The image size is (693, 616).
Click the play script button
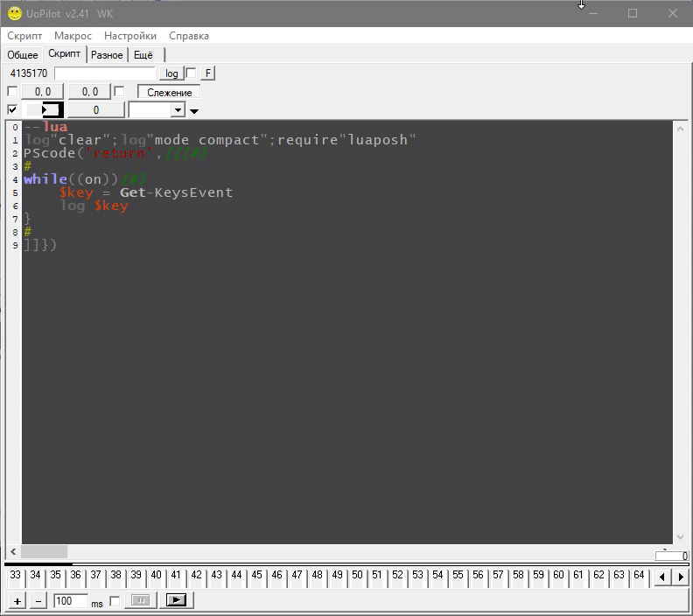tap(177, 600)
